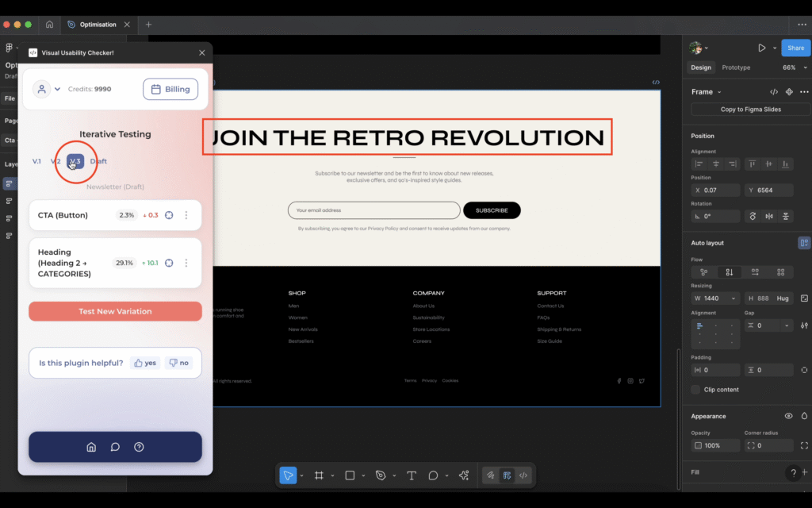Open three-dot menu for Heading row
Viewport: 812px width, 508px height.
(x=186, y=263)
